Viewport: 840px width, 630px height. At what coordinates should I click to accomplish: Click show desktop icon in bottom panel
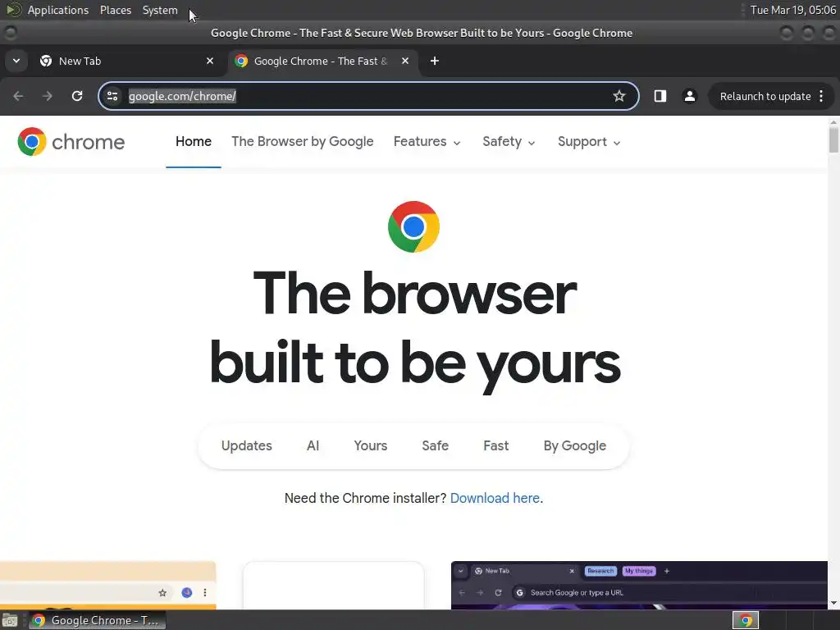[10, 620]
